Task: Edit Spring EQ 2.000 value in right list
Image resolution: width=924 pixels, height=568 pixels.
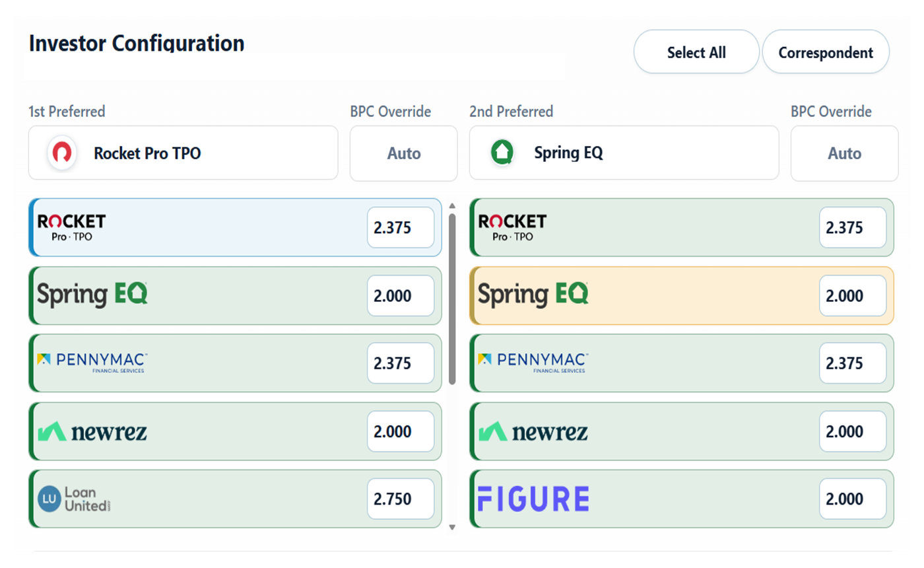Action: coord(853,296)
